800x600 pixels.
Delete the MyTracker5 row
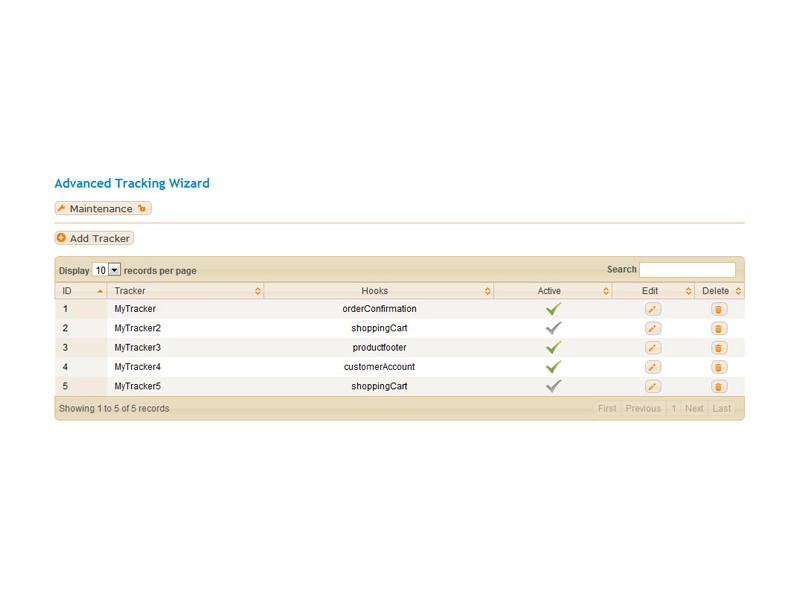[719, 387]
